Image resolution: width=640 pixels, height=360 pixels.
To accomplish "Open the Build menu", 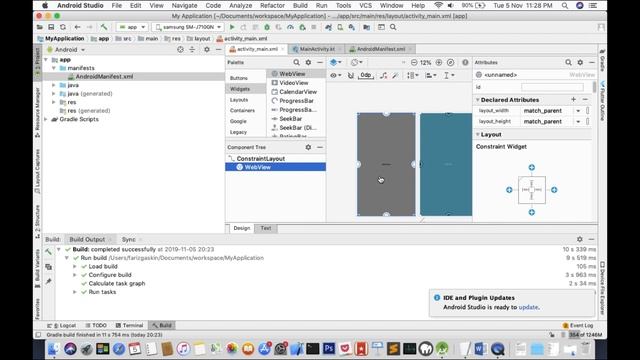I will click(x=300, y=5).
